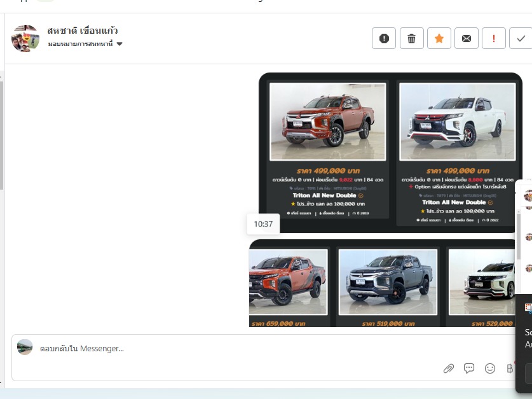Open dark gray Triton 519,000 baht photo

[x=388, y=282]
